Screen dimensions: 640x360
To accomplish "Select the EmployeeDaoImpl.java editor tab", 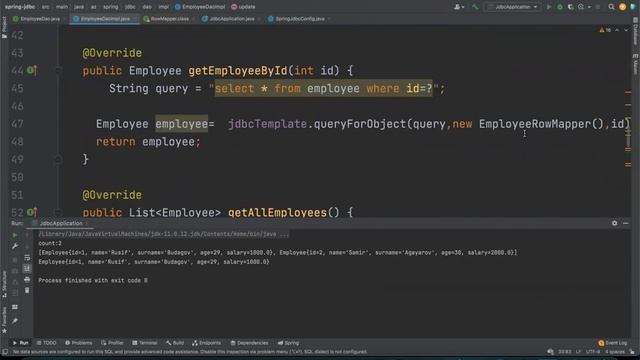I will [104, 19].
